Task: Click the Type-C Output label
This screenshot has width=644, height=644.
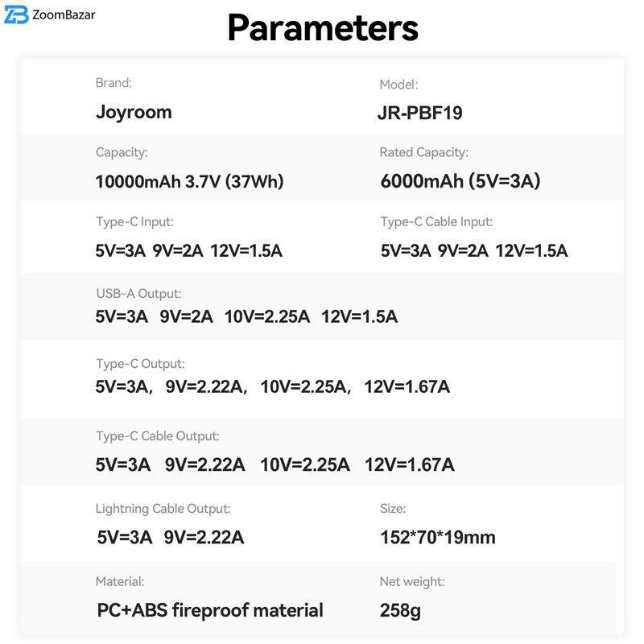Action: point(140,364)
